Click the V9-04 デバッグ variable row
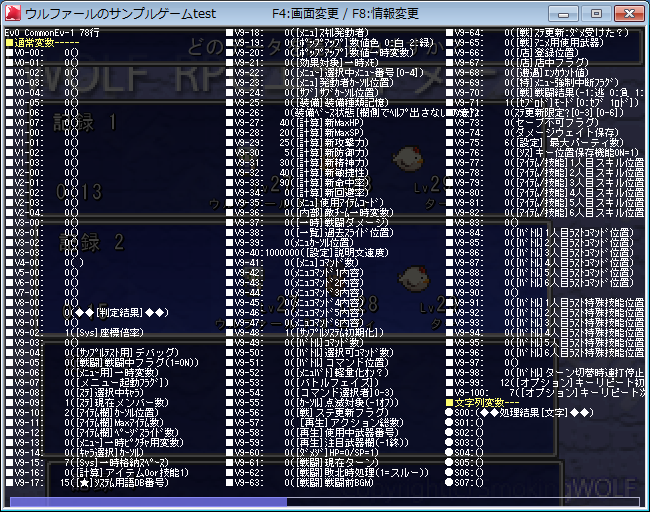 pos(92,352)
